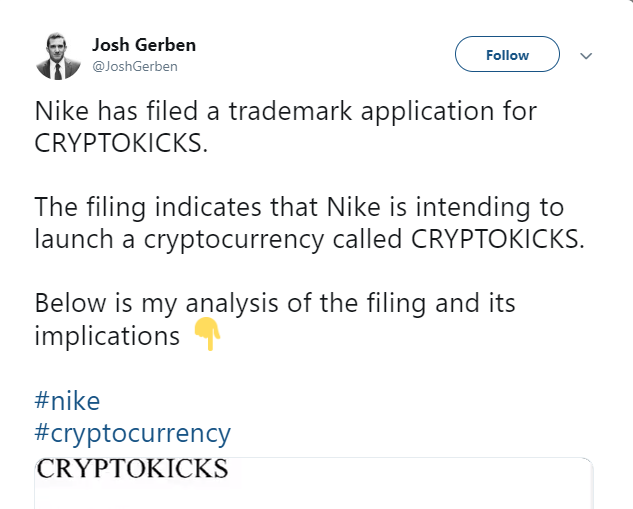This screenshot has height=509, width=633.
Task: Click the word 'launch' in the tweet
Action: coord(73,239)
